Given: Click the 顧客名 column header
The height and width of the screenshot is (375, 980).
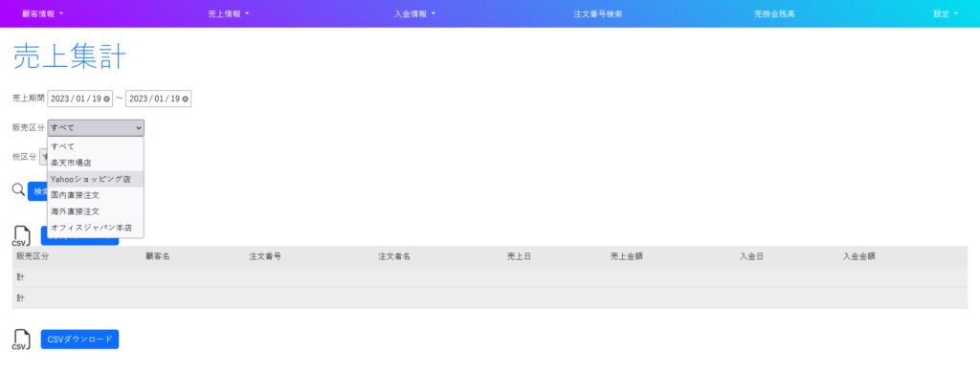Looking at the screenshot, I should [158, 256].
